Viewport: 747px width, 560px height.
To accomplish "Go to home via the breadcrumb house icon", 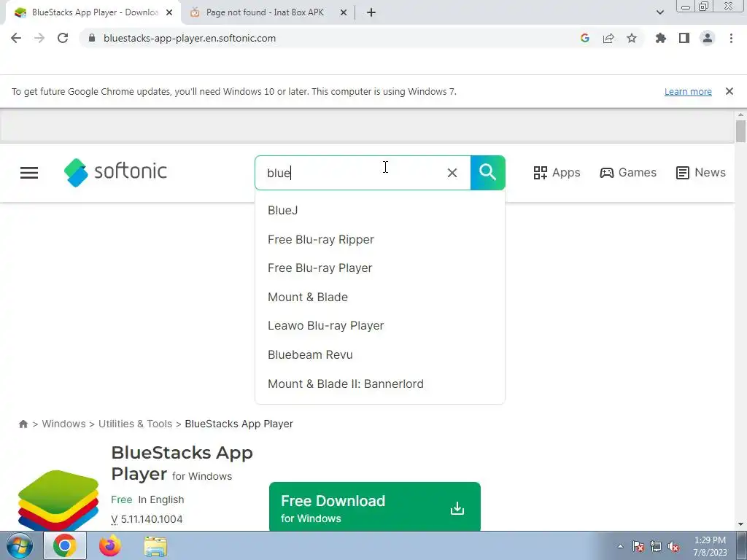I will tap(23, 424).
